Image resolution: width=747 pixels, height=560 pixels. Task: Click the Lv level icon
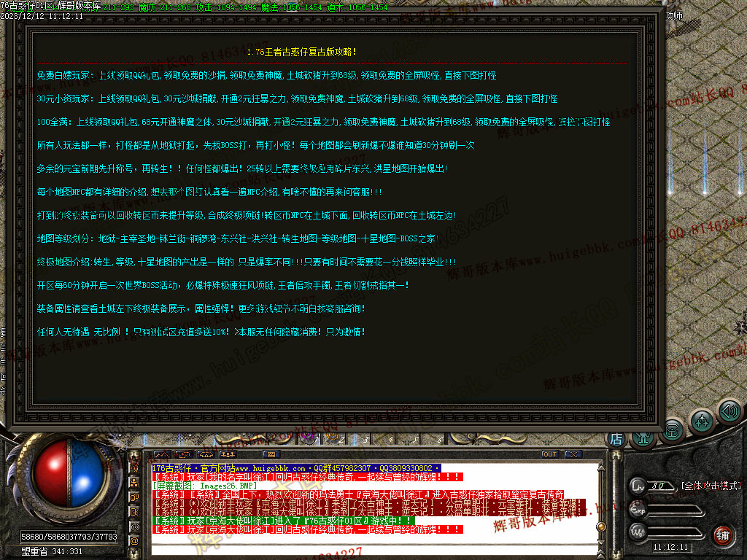pos(638,486)
